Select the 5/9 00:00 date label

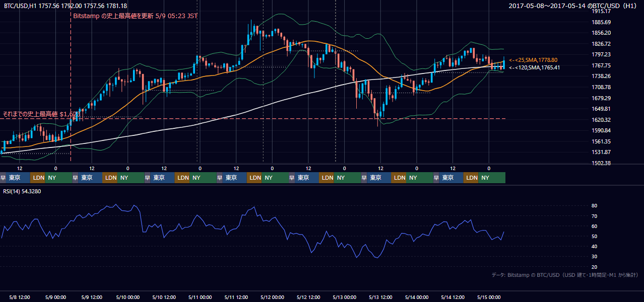click(55, 297)
